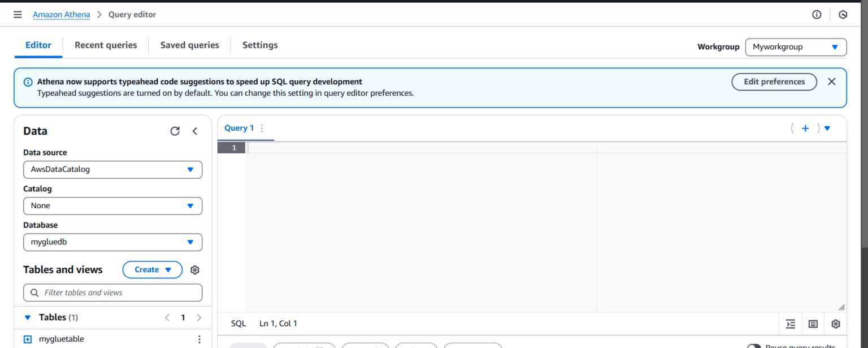Image resolution: width=868 pixels, height=348 pixels.
Task: Open the Info panel at top right
Action: tap(817, 14)
